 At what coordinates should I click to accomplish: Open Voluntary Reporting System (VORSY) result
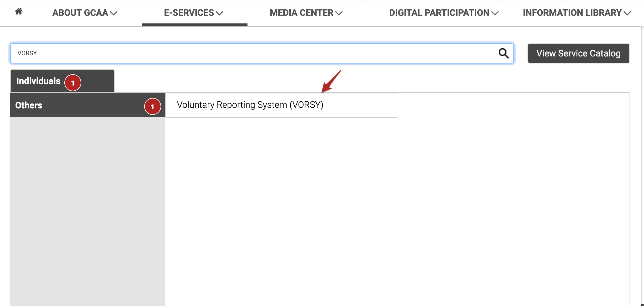281,105
